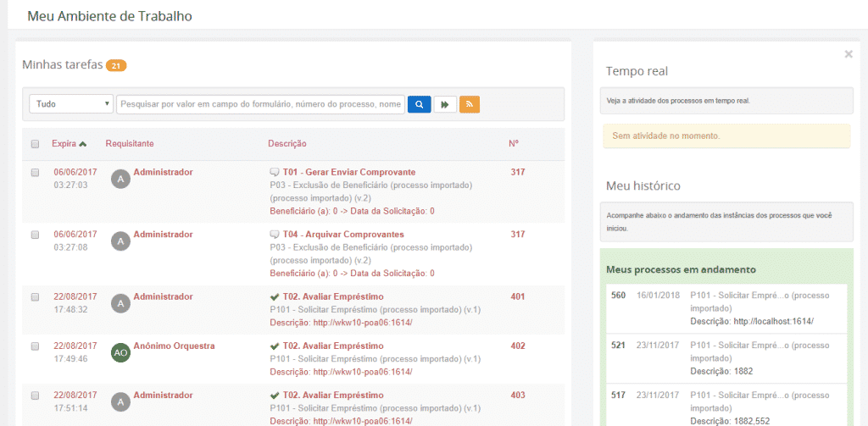
Task: Click Administrador name in the T04 row
Action: (164, 234)
